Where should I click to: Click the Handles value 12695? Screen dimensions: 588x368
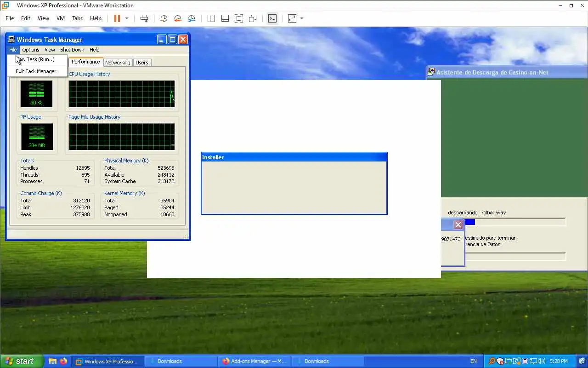[83, 168]
